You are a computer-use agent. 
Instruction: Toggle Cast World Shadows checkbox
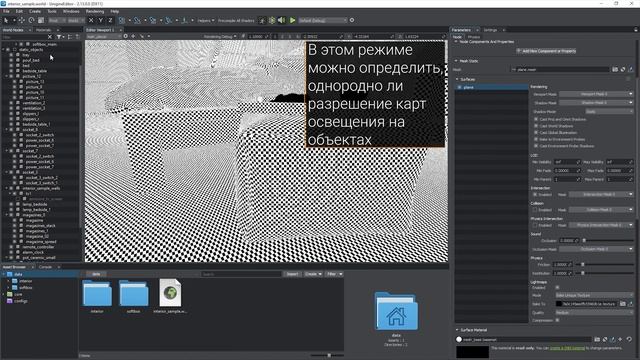[536, 126]
